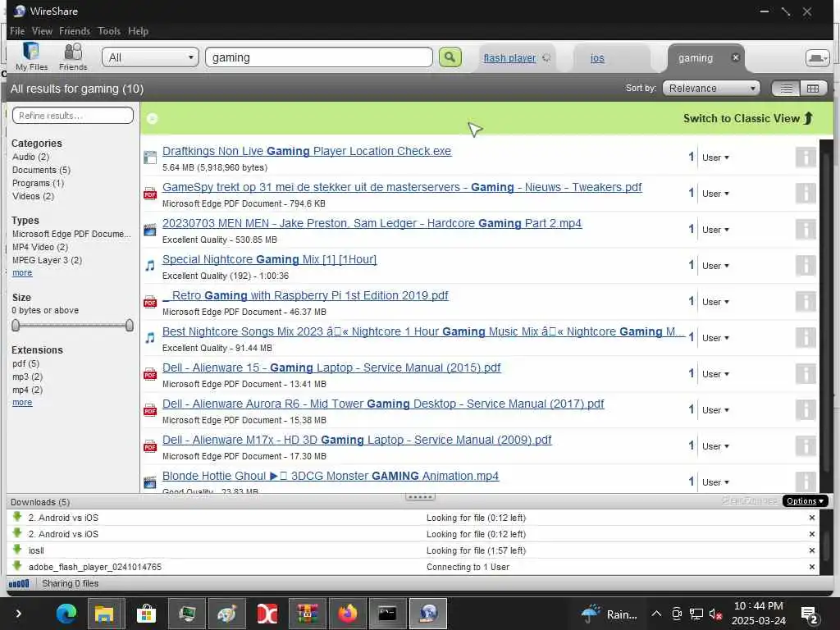Click left handle of Size slider
The image size is (840, 630).
pyautogui.click(x=16, y=325)
